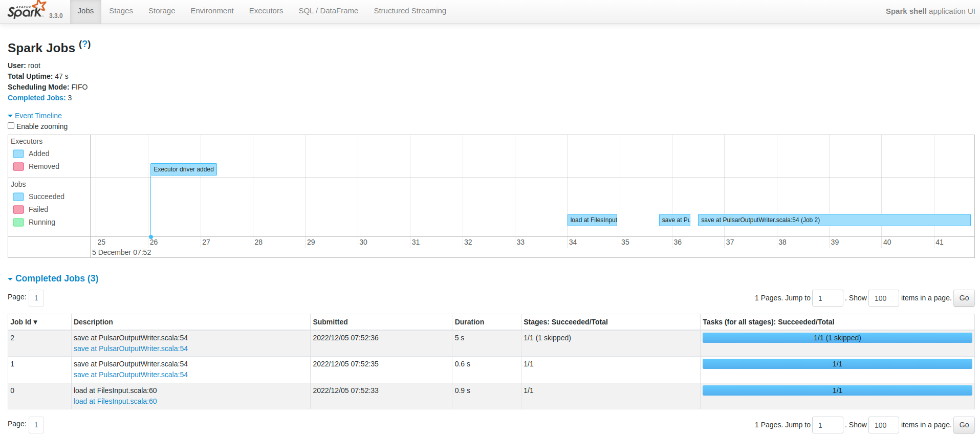Click Job 0 tasks progress bar

pyautogui.click(x=837, y=390)
